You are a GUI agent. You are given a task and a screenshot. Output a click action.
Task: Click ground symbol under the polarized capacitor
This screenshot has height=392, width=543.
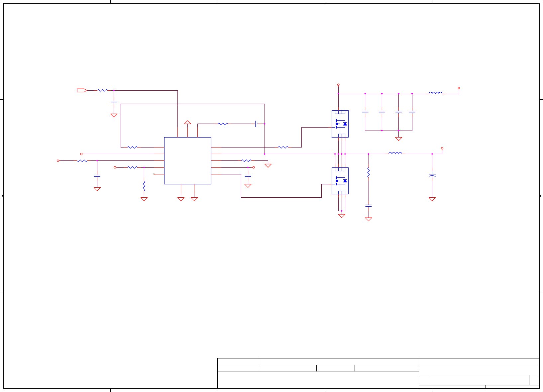[432, 199]
